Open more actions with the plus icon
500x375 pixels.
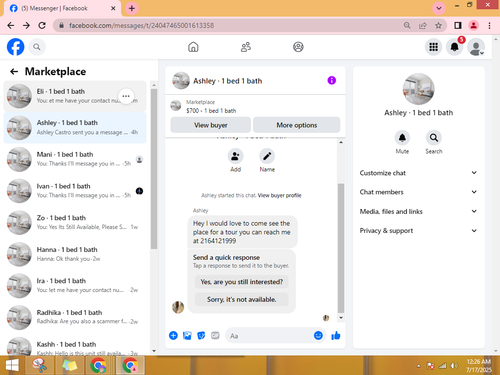coord(173,335)
